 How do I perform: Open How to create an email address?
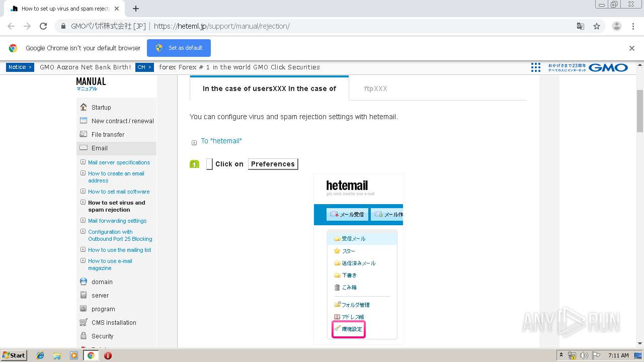pos(116,177)
